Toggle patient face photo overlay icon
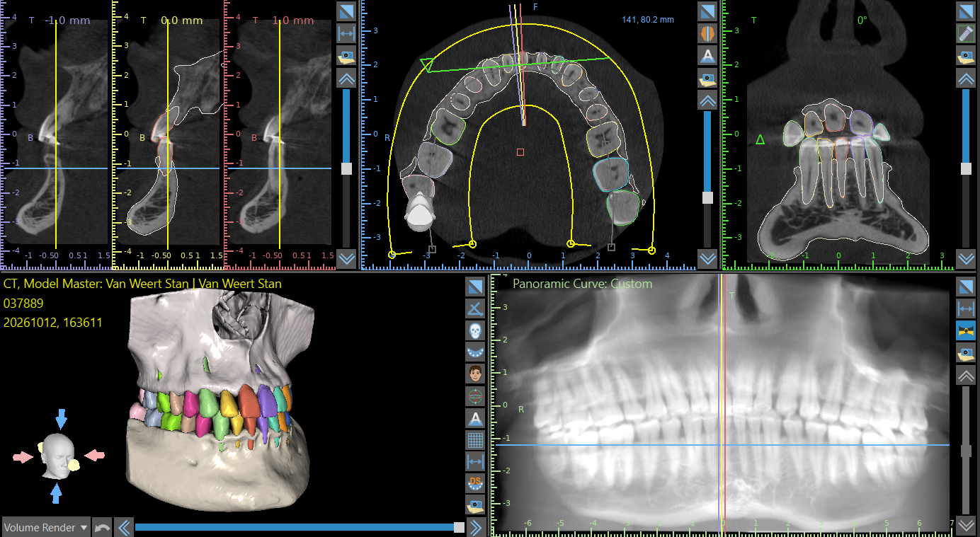 pos(475,374)
